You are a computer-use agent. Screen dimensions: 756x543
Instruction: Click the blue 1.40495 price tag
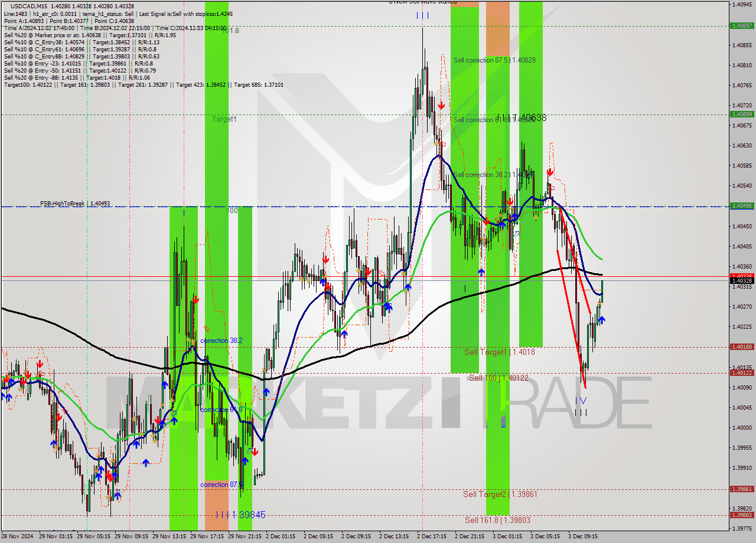pyautogui.click(x=741, y=206)
